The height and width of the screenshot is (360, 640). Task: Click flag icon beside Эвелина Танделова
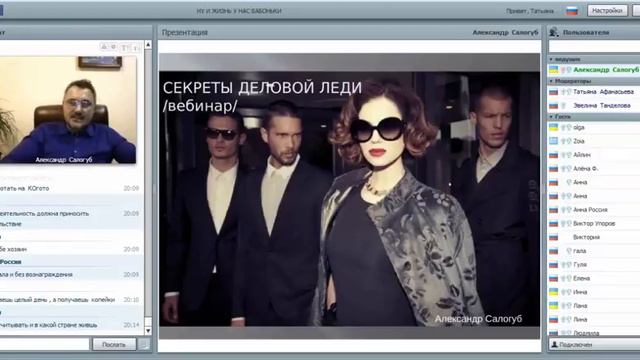coord(553,106)
